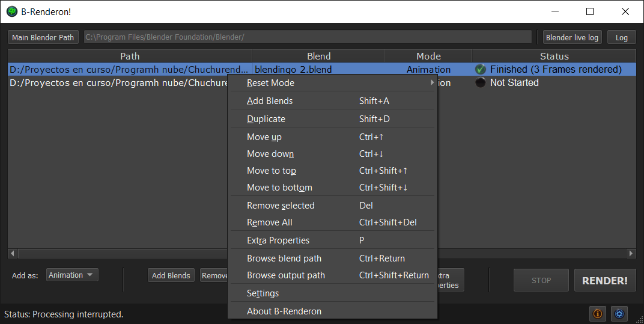
Task: Click the Blend column header
Action: pyautogui.click(x=318, y=56)
